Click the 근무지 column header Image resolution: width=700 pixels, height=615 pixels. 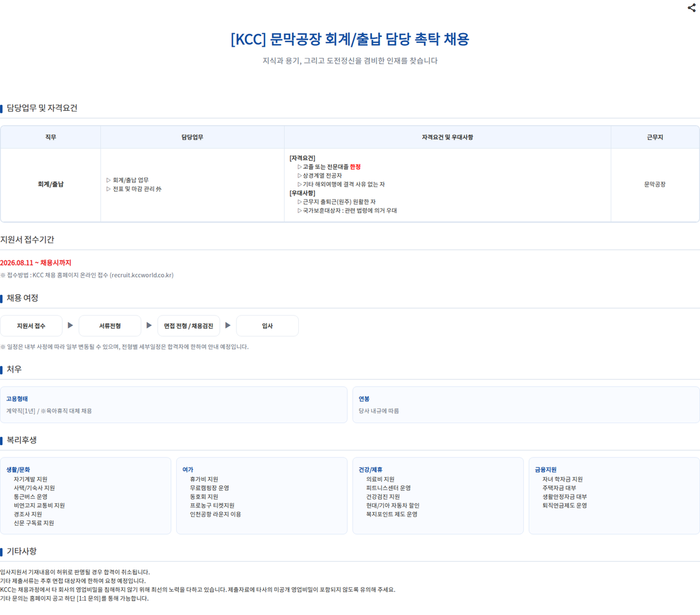tap(655, 137)
